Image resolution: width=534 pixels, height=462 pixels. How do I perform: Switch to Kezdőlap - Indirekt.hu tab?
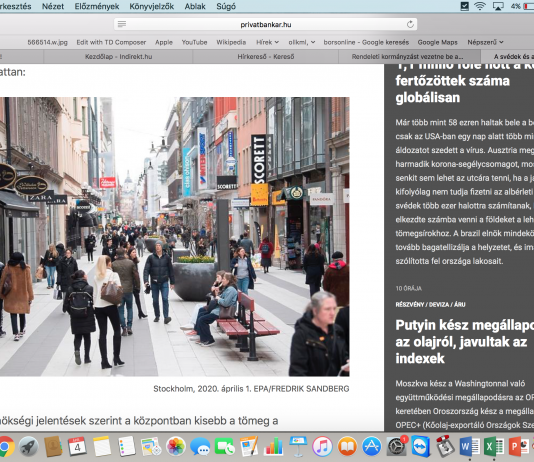pos(118,57)
